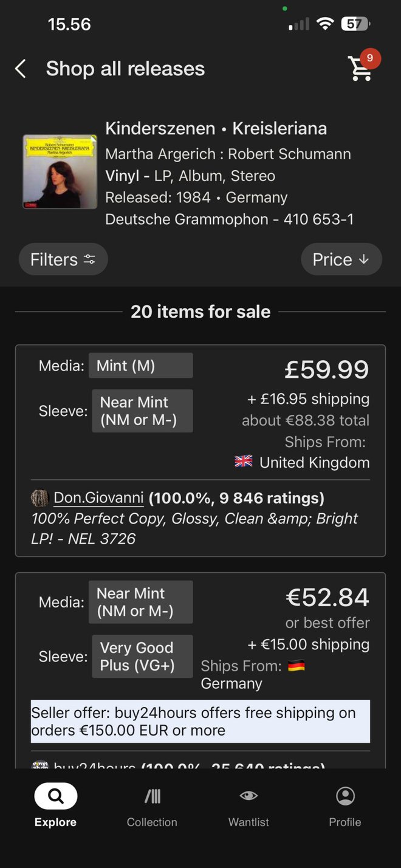Viewport: 401px width, 868px height.
Task: Select the £59.99 listing price
Action: [327, 370]
